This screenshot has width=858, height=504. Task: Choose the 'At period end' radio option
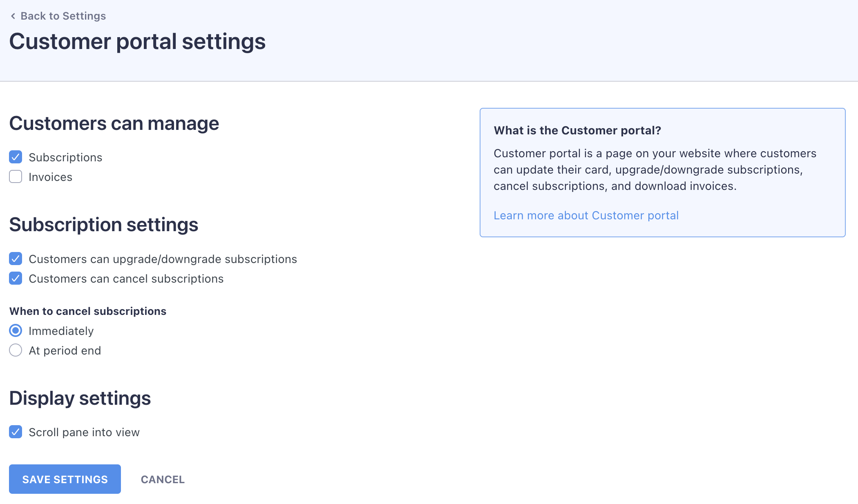(16, 350)
